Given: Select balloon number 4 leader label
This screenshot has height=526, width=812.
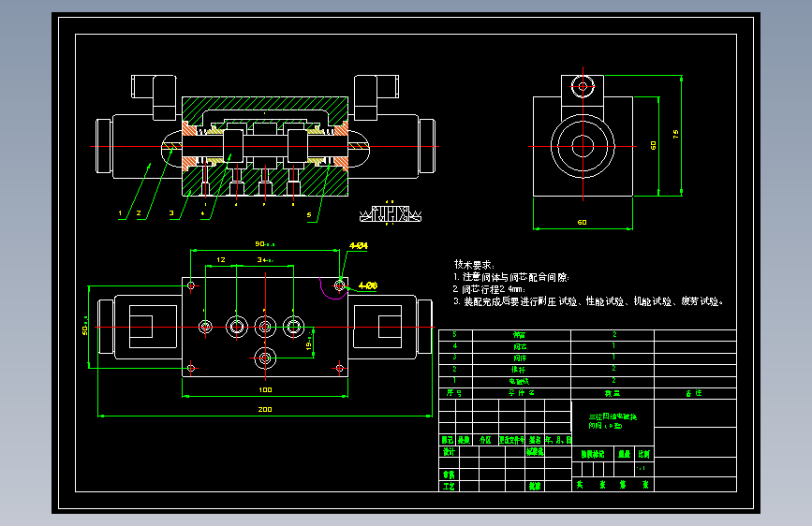Looking at the screenshot, I should [x=203, y=213].
